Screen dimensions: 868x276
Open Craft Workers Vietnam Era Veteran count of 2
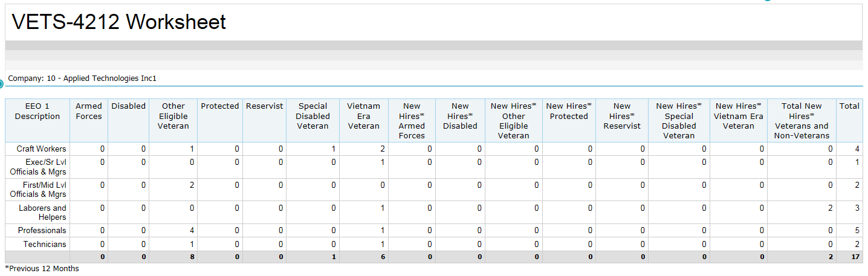tap(382, 149)
